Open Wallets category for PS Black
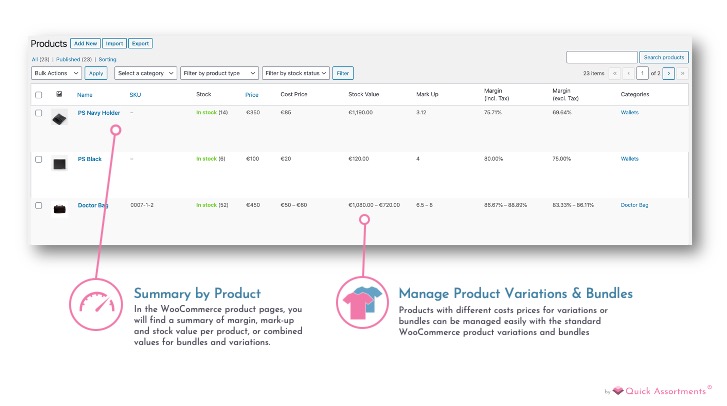This screenshot has height=406, width=727. click(x=630, y=159)
